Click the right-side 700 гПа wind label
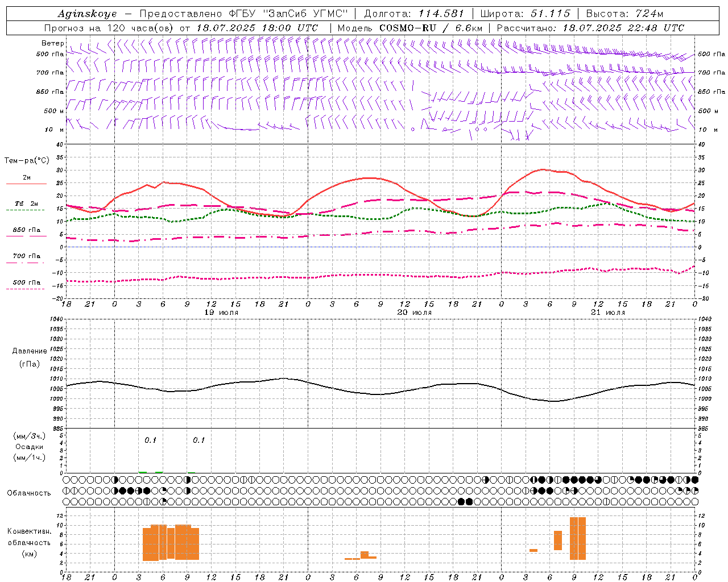The height and width of the screenshot is (582, 728). click(712, 73)
